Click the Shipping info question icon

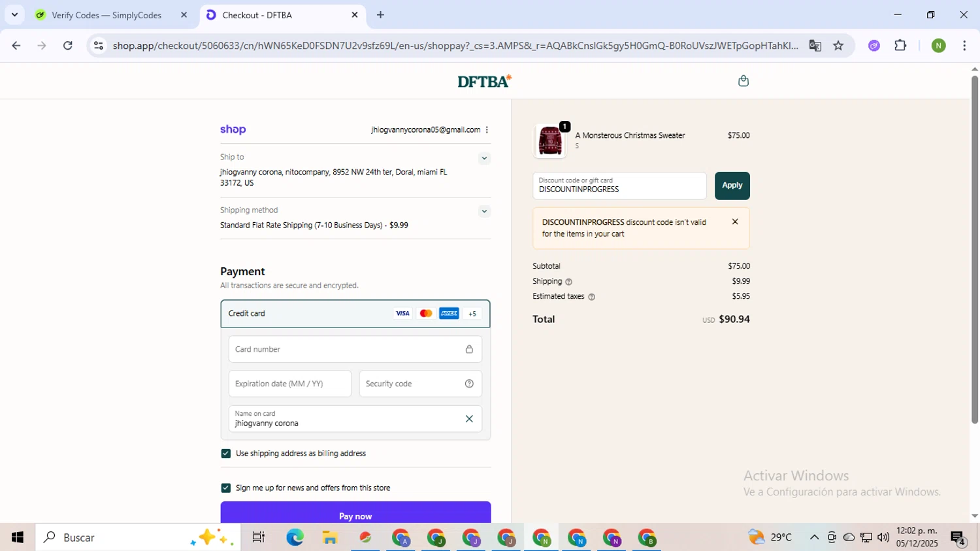[568, 282]
